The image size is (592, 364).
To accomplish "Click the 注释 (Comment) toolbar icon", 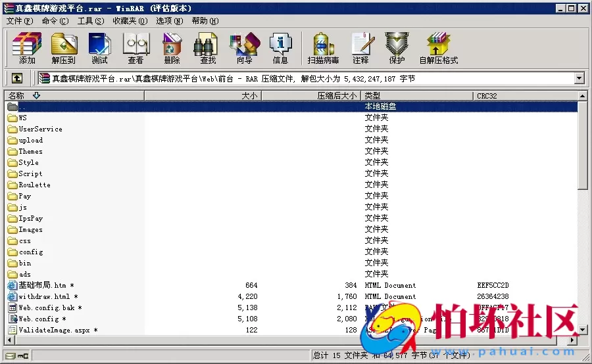I will pyautogui.click(x=361, y=48).
